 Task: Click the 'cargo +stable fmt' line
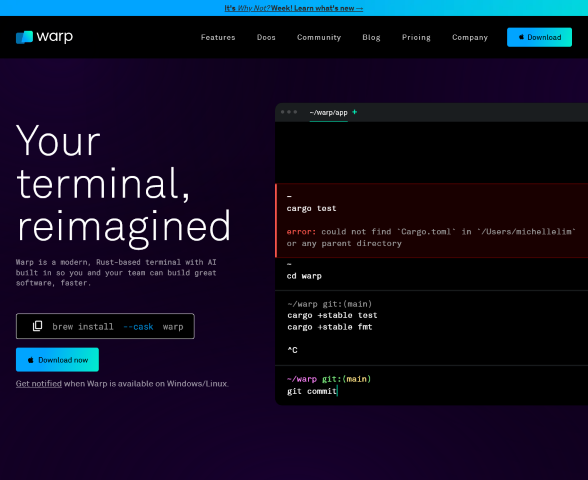(330, 327)
